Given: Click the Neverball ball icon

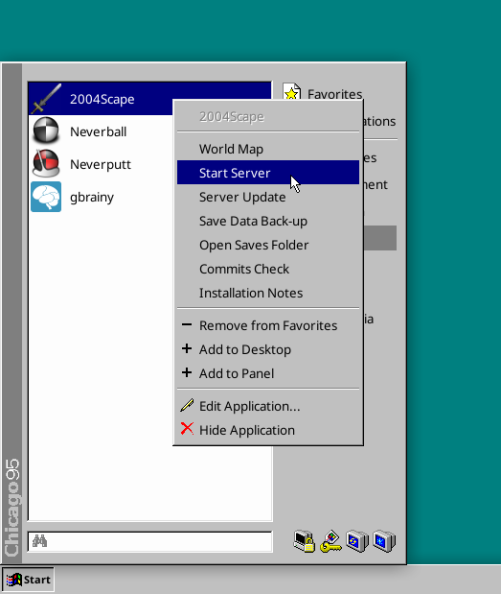Looking at the screenshot, I should pyautogui.click(x=46, y=131).
